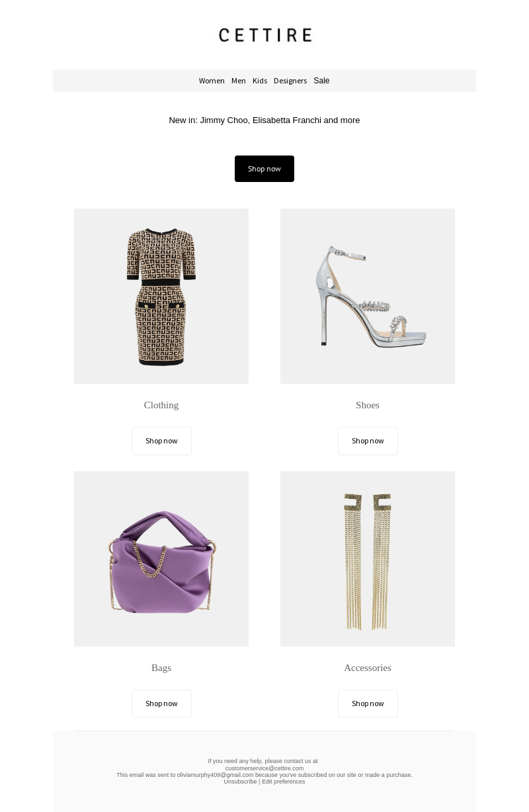Open the patterned dress image
The width and height of the screenshot is (529, 812).
(161, 296)
